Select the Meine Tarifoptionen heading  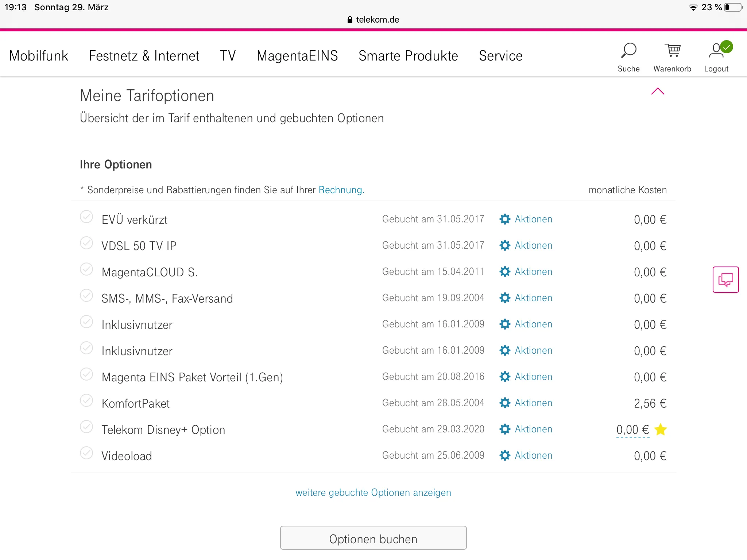pyautogui.click(x=147, y=96)
